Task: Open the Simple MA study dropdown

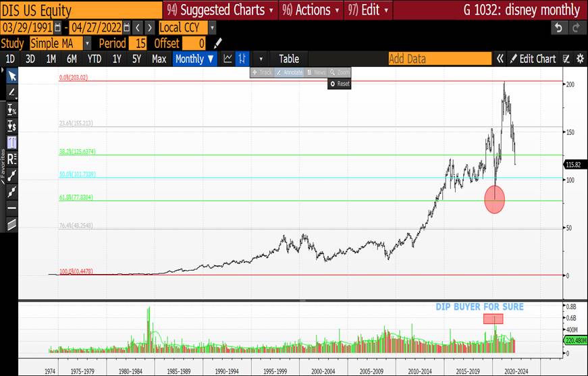Action: pyautogui.click(x=87, y=43)
